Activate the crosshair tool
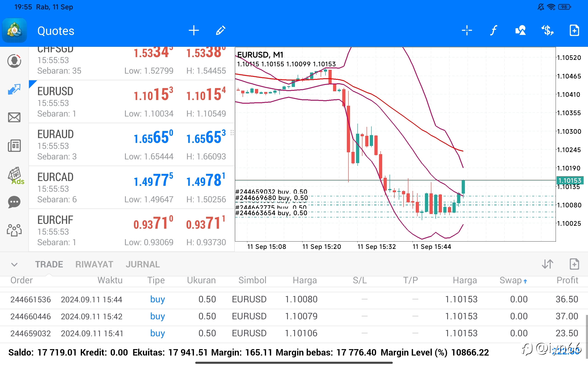The image size is (588, 367). (x=467, y=31)
